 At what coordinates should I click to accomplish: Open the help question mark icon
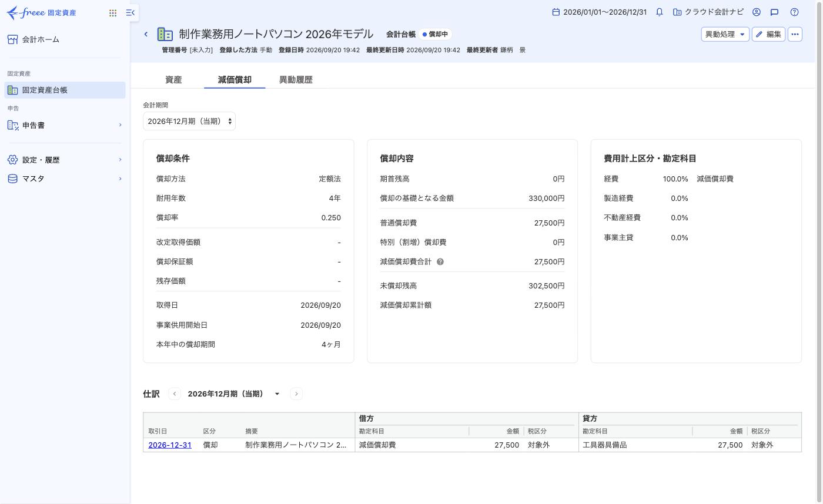(x=795, y=12)
